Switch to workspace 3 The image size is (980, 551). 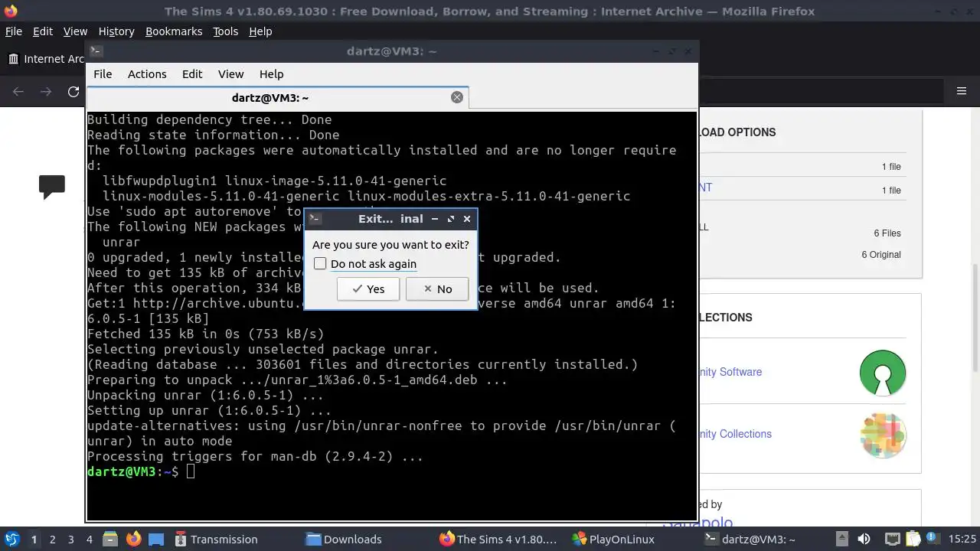(x=70, y=540)
